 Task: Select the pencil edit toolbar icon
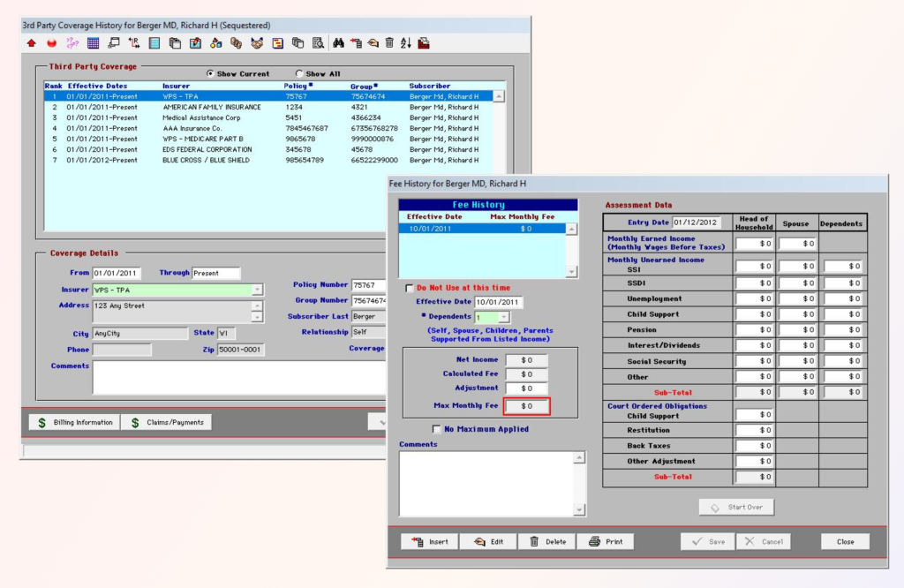pos(374,42)
